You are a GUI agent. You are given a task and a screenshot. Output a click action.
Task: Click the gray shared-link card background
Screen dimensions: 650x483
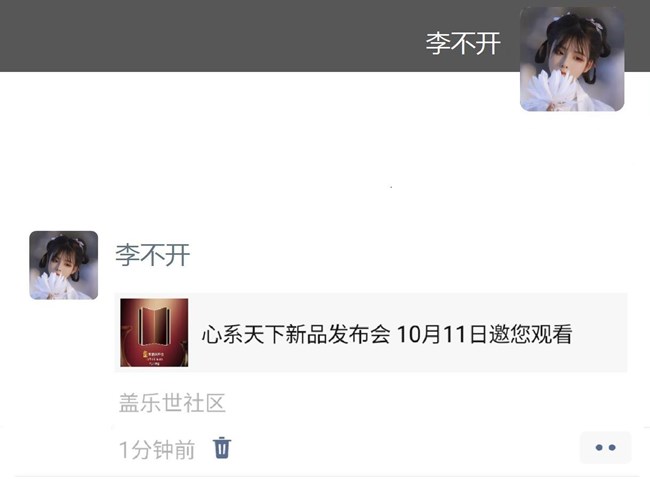tap(371, 333)
